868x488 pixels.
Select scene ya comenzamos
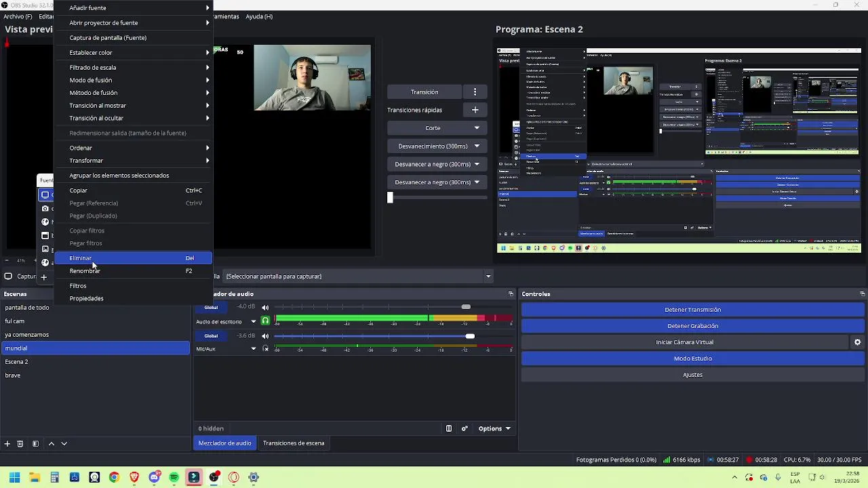point(96,335)
